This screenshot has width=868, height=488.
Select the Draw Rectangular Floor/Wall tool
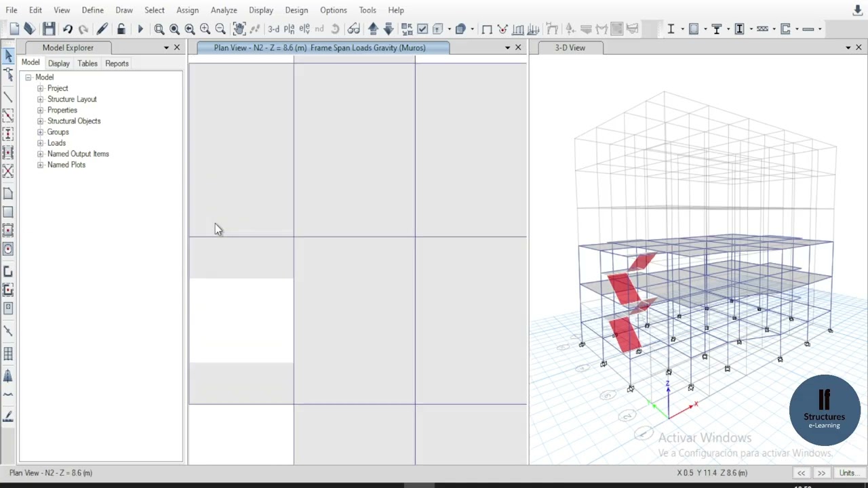click(x=8, y=212)
